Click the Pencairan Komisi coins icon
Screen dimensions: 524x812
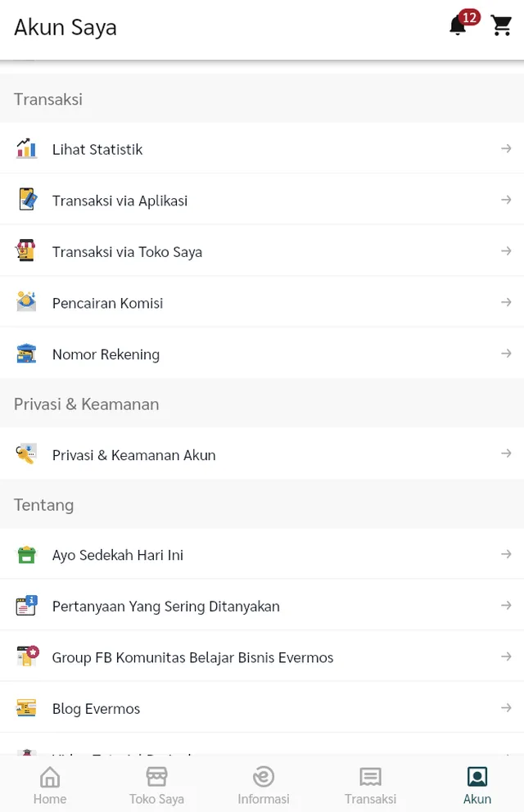[25, 301]
